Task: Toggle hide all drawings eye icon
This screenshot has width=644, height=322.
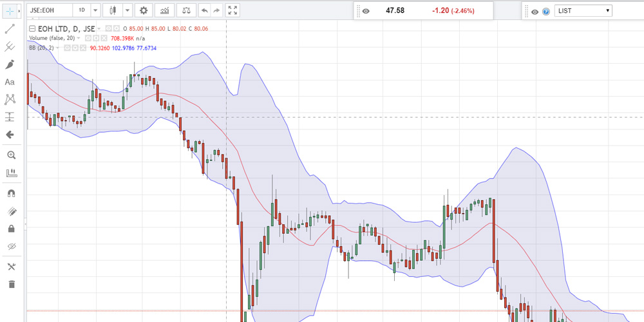Action: point(10,247)
